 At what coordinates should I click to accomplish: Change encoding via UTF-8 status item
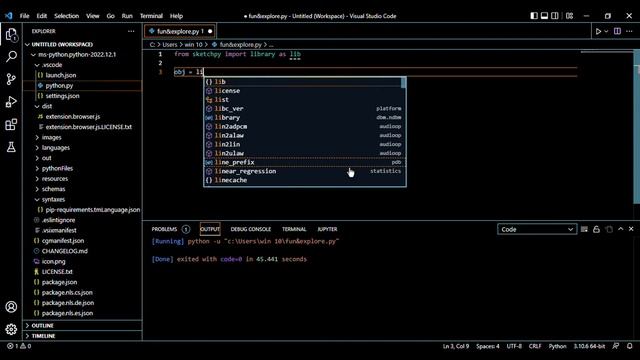click(x=514, y=346)
